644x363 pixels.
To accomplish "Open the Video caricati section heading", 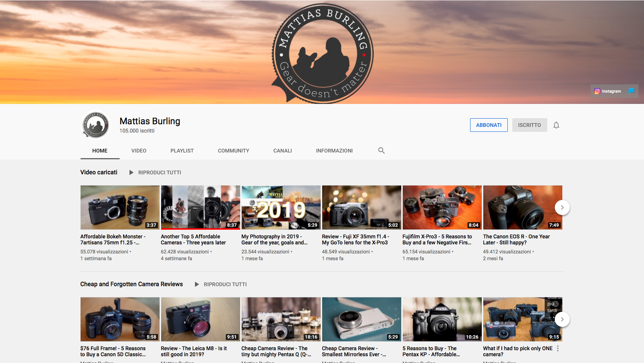I will [x=99, y=172].
